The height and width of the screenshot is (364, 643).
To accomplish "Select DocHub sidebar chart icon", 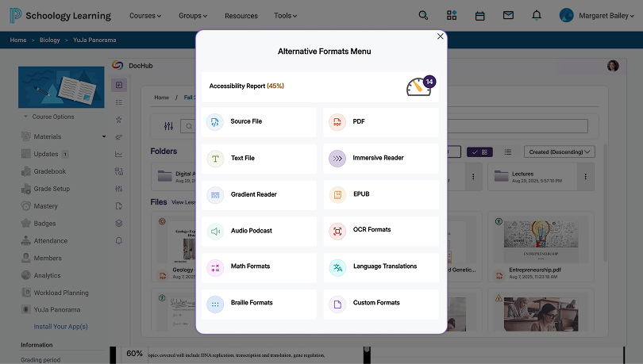I will [x=119, y=155].
